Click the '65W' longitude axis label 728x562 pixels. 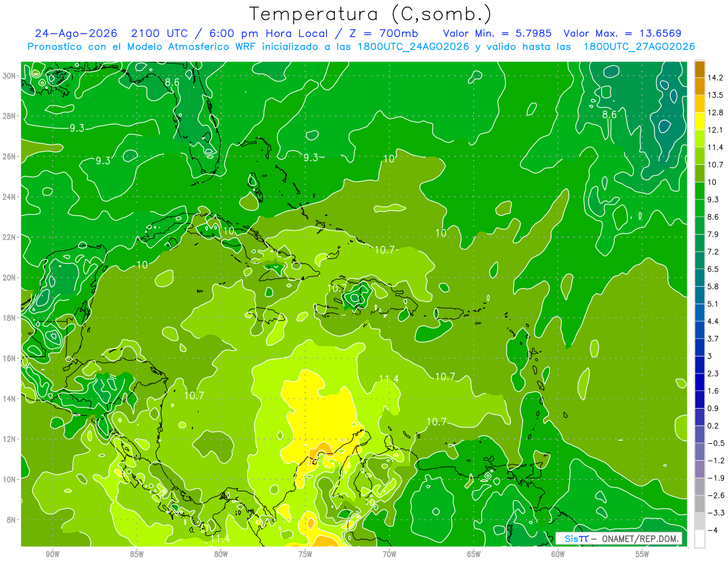coord(474,554)
